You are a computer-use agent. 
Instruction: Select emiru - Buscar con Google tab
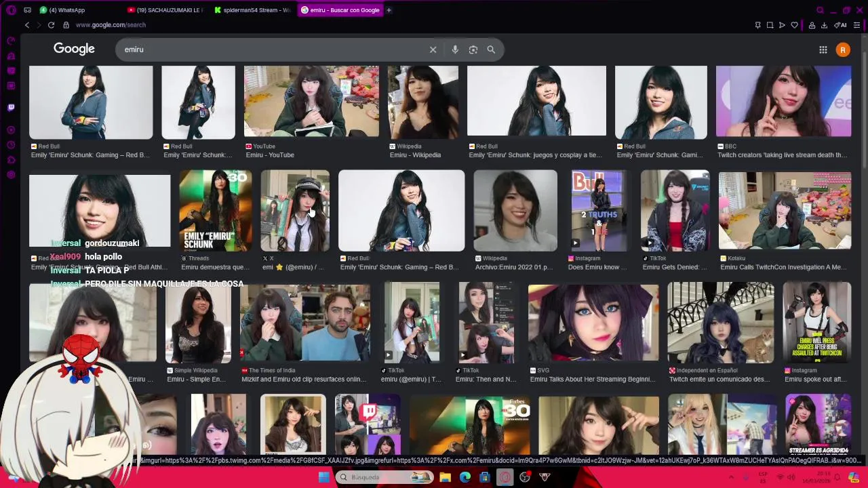click(x=340, y=10)
